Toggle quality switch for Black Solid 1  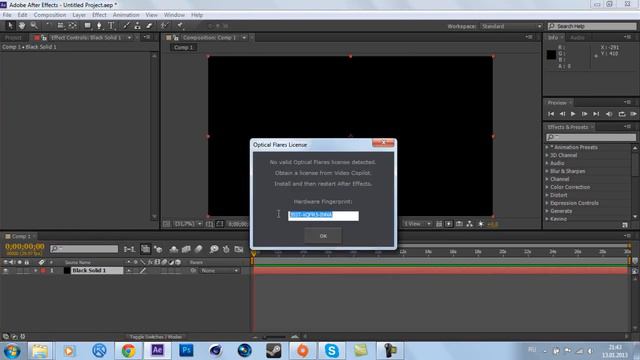coord(143,271)
